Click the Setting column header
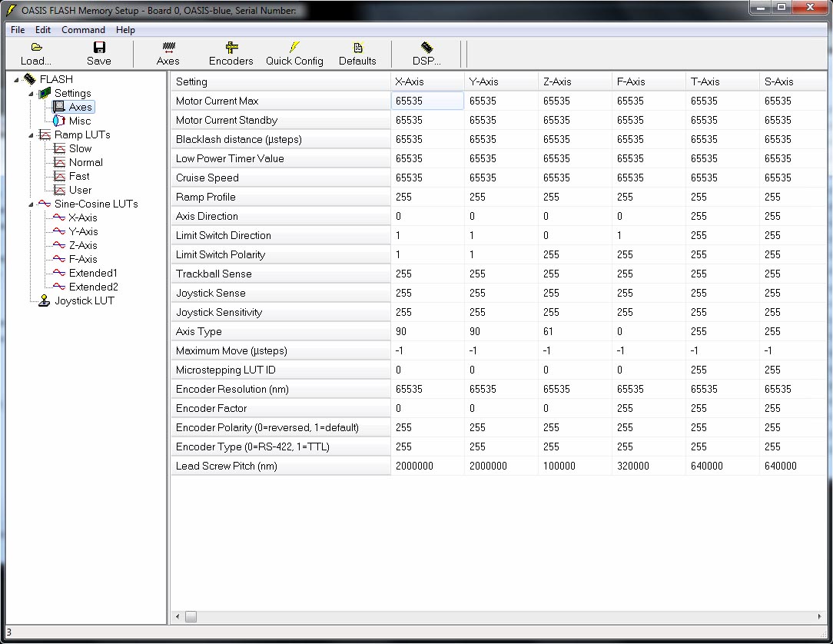This screenshot has height=644, width=833. point(280,81)
